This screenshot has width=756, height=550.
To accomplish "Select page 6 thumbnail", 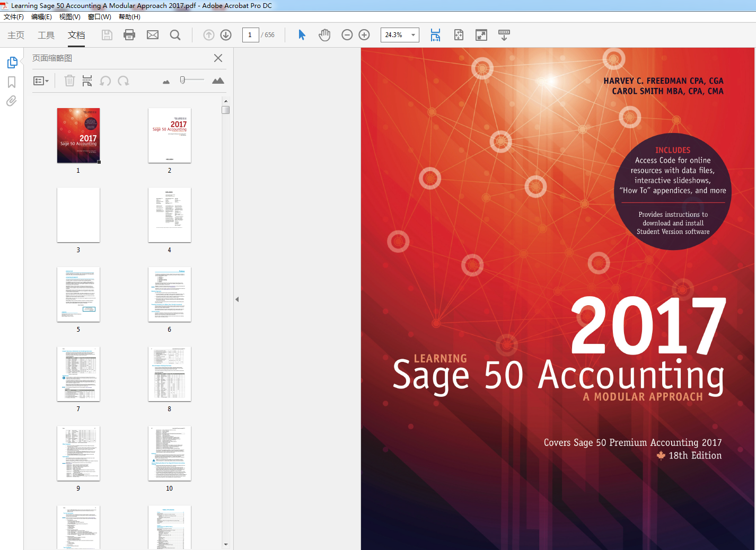I will 170,295.
